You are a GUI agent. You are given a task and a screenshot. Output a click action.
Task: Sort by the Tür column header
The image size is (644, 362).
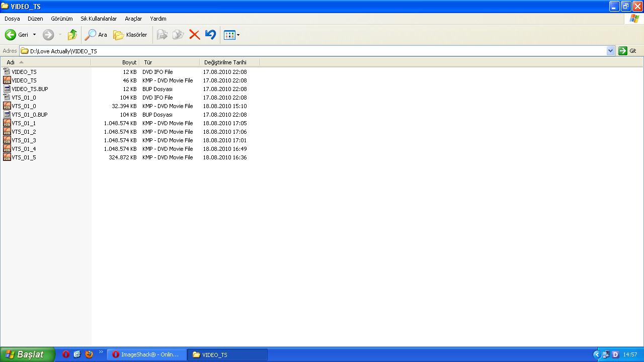169,62
